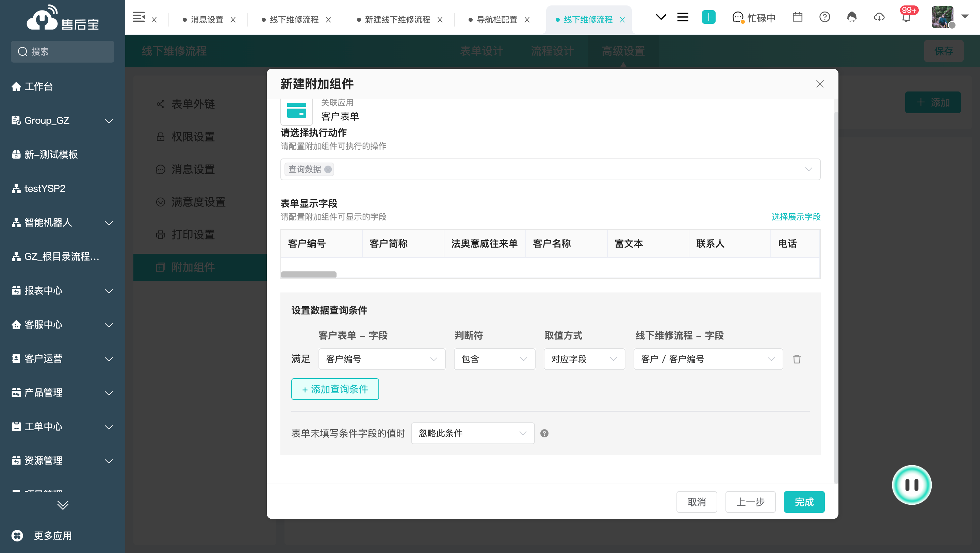Expand Group_GZ sidebar chevron

(x=109, y=121)
